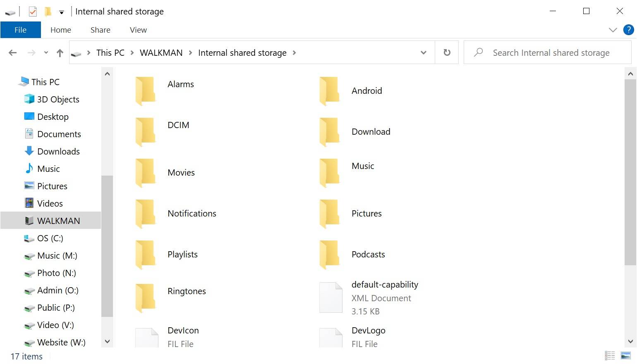Open the File menu tab
Viewport: 637px width, 364px height.
tap(21, 30)
